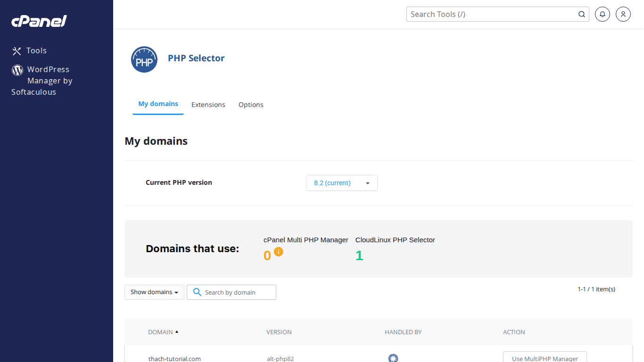Open the Current PHP version dropdown
This screenshot has height=362, width=644.
point(341,183)
